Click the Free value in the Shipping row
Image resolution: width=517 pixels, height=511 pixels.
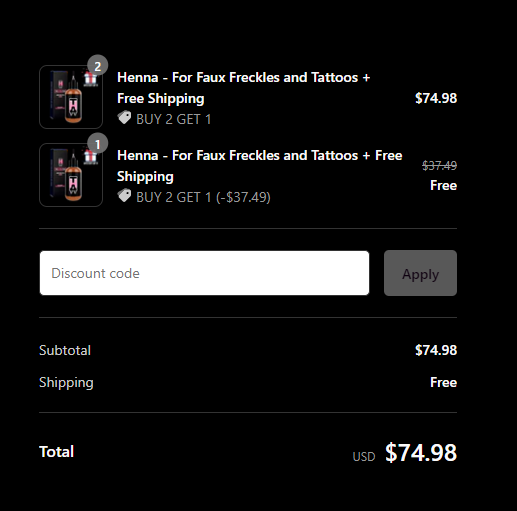[x=443, y=382]
